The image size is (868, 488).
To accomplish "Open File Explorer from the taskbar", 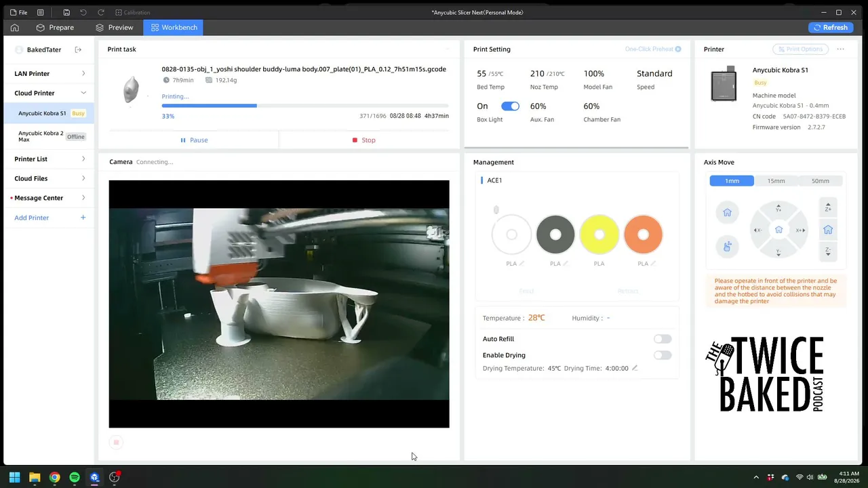I will [x=35, y=477].
